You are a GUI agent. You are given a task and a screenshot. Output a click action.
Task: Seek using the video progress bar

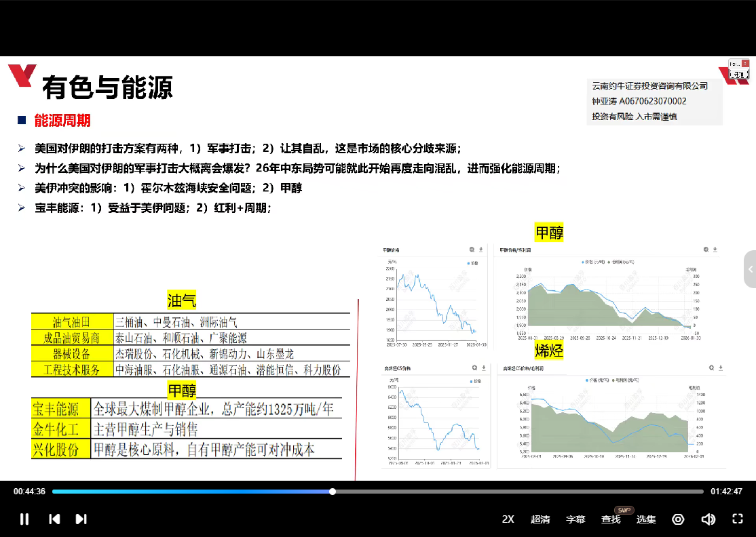tap(378, 492)
